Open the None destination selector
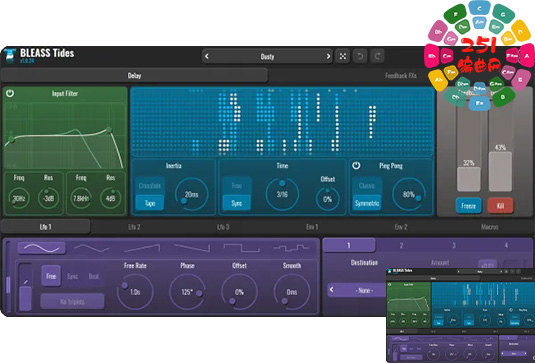Viewport: 535px width, 363px height. coord(364,290)
